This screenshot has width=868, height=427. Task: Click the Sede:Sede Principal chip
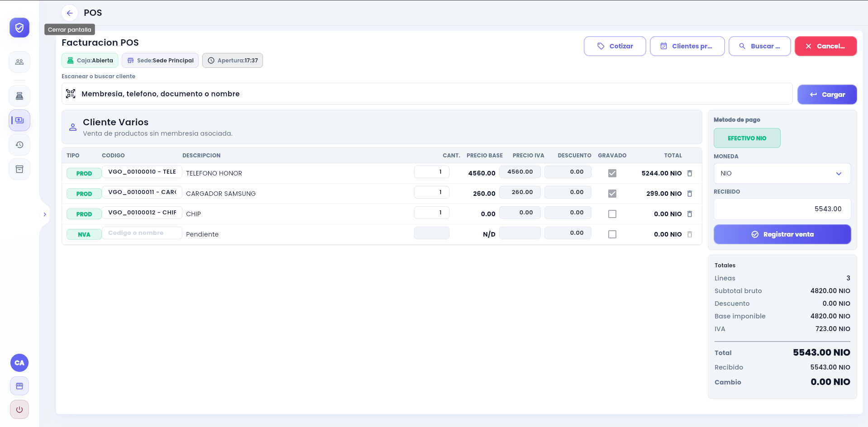[160, 61]
